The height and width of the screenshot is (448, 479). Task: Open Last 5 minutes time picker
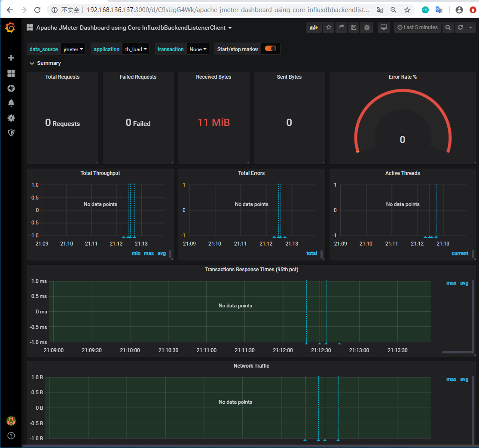418,28
